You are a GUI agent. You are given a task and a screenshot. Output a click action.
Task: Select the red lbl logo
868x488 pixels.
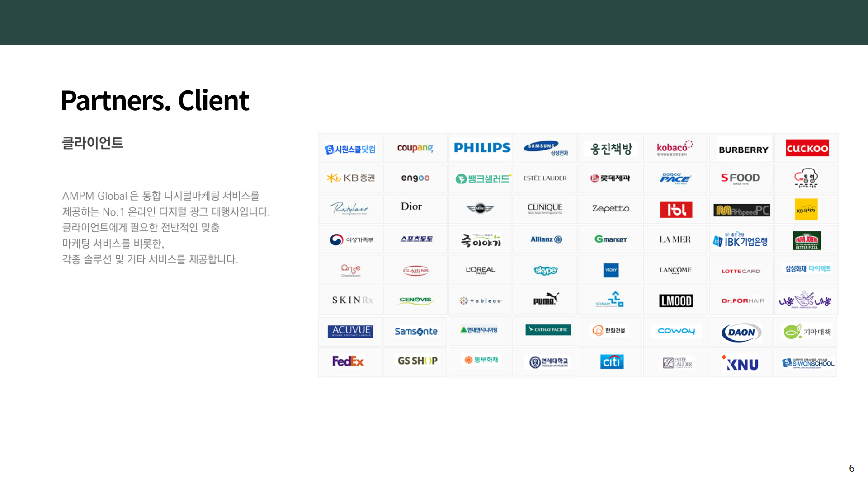click(x=676, y=209)
